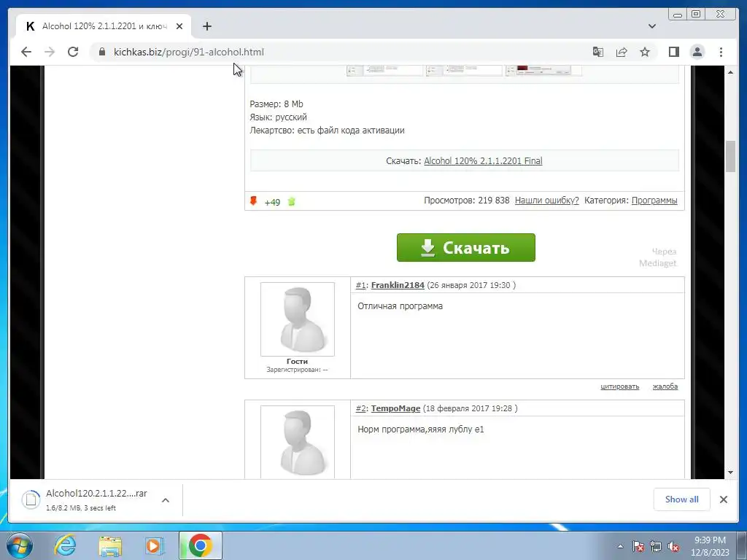Open the Google Translate page icon
Image resolution: width=747 pixels, height=560 pixels.
click(x=598, y=52)
